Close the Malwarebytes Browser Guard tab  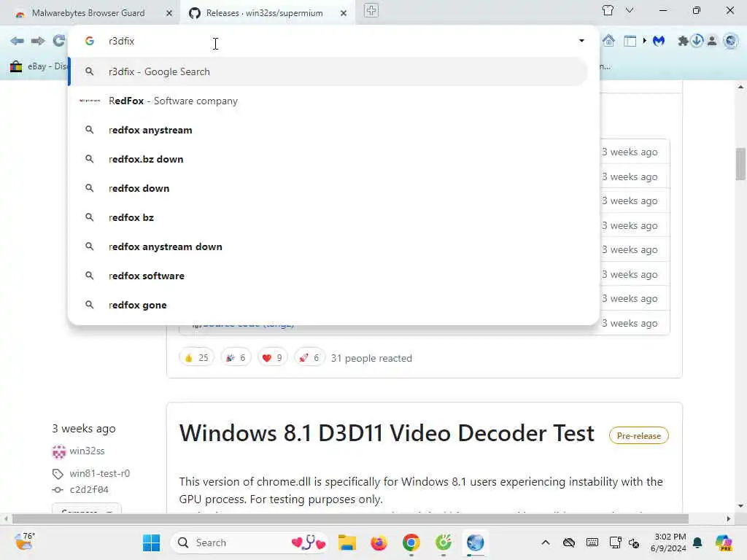click(x=169, y=13)
